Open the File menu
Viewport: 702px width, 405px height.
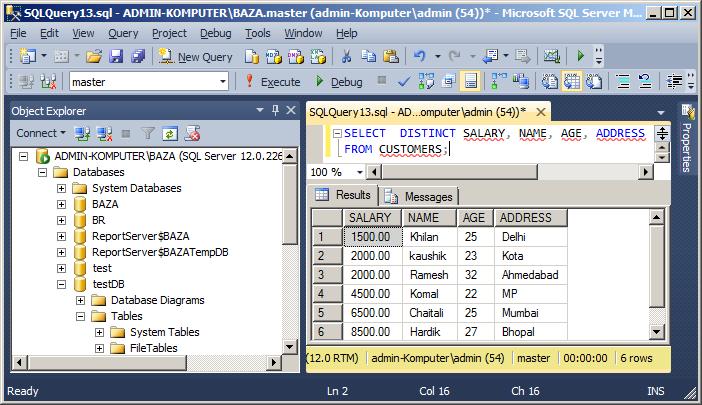[18, 33]
